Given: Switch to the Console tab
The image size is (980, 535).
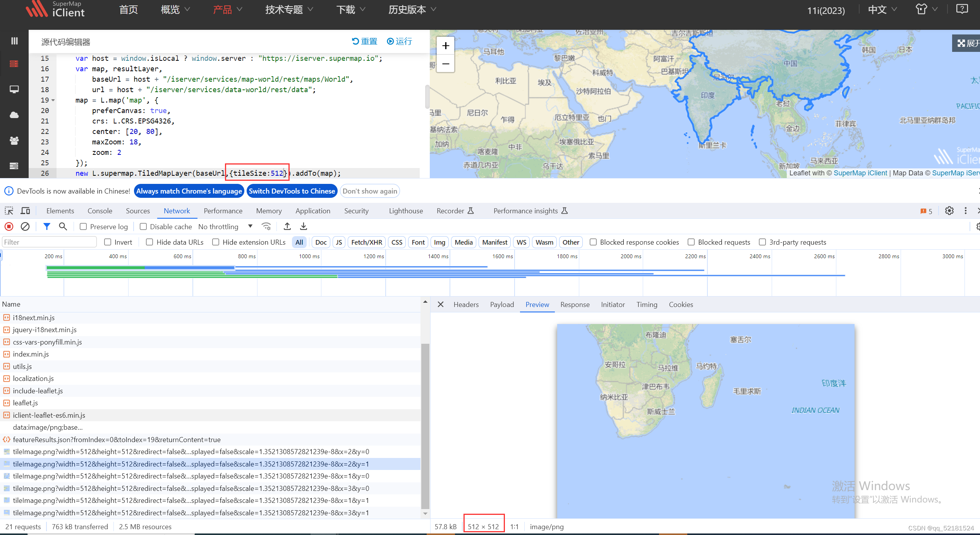Looking at the screenshot, I should (100, 211).
